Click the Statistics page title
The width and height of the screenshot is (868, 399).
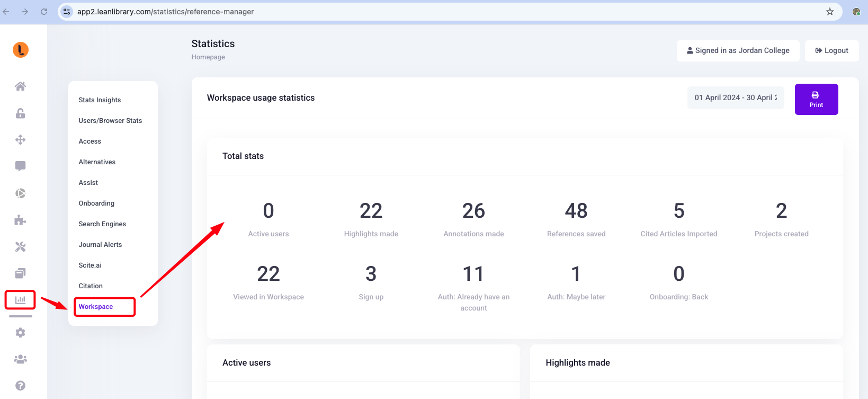coord(213,44)
